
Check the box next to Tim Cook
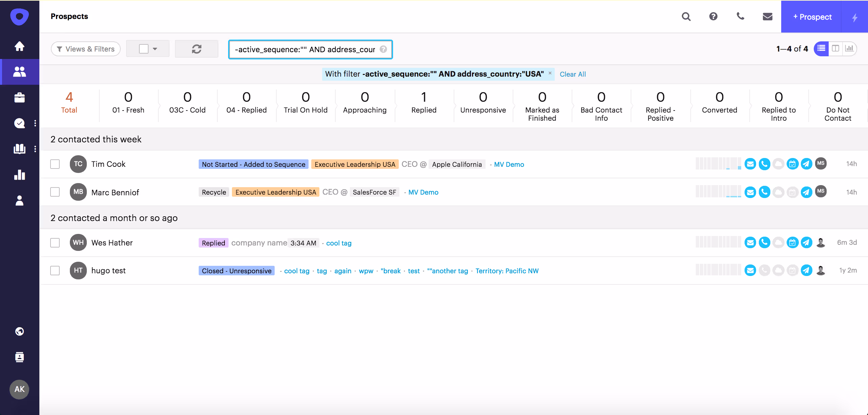pyautogui.click(x=55, y=164)
